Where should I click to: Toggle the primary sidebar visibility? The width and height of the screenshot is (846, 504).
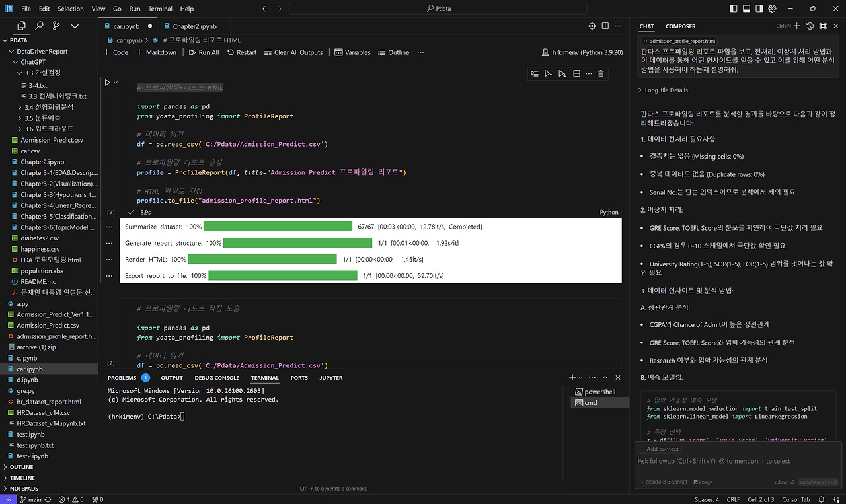(732, 9)
